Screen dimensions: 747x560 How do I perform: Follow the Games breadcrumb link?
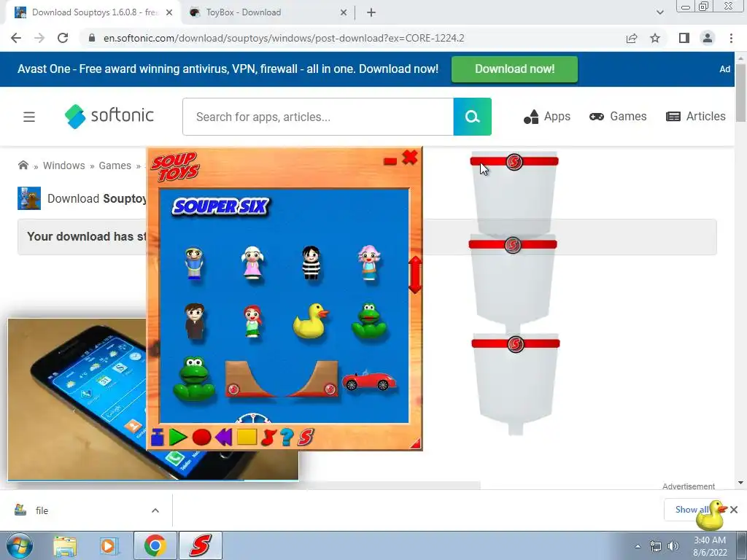point(115,166)
